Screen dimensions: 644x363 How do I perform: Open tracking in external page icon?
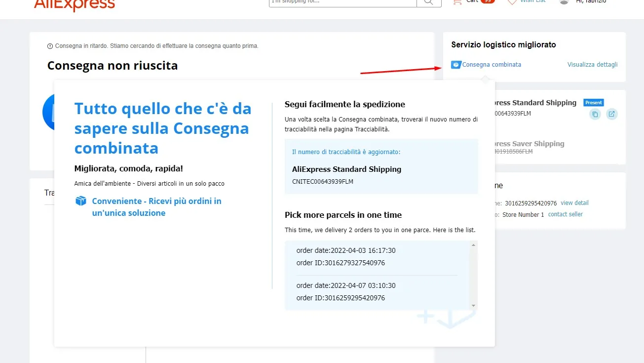(x=612, y=114)
